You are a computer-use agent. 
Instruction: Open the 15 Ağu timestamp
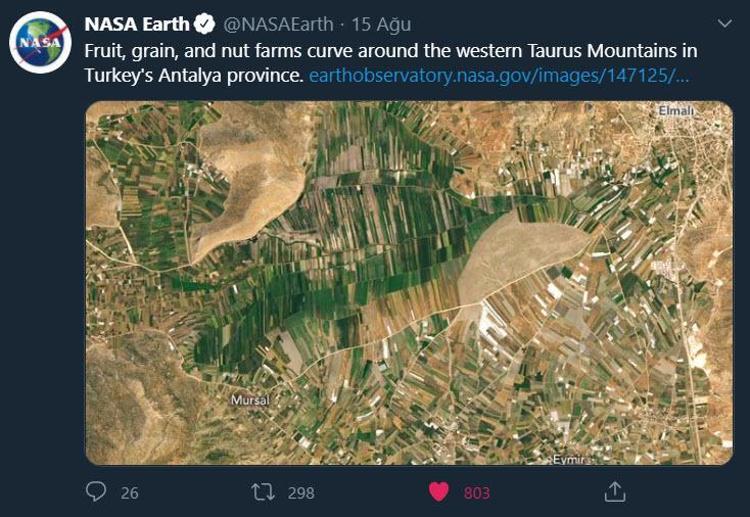click(x=381, y=25)
